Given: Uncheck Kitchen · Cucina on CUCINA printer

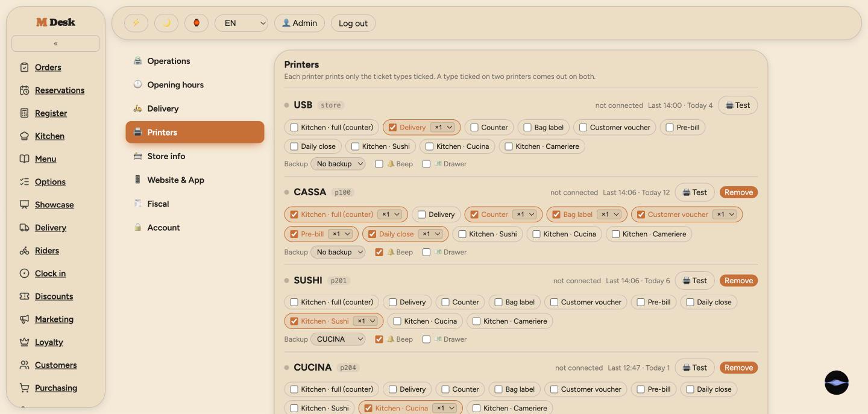Looking at the screenshot, I should click(x=368, y=409).
